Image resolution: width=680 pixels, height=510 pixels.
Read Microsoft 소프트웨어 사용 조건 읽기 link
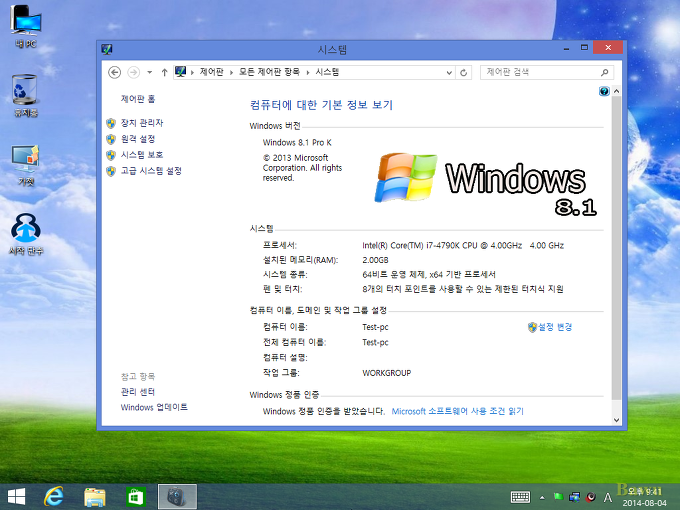458,411
